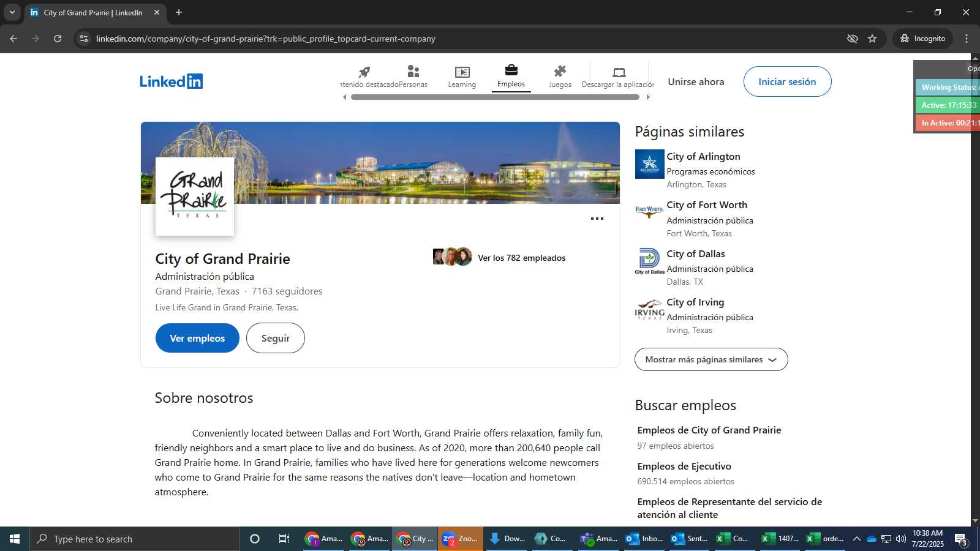Viewport: 980px width, 551px height.
Task: Show hidden system tray icons
Action: (x=856, y=539)
